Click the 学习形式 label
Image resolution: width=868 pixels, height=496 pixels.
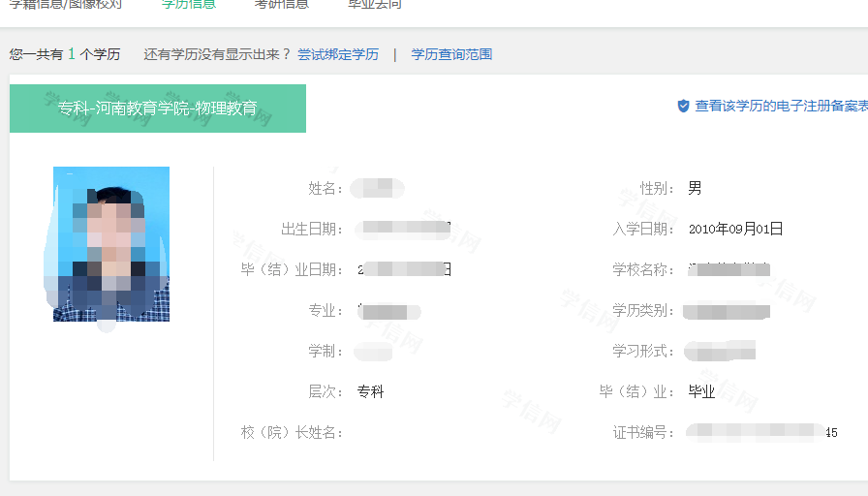642,351
